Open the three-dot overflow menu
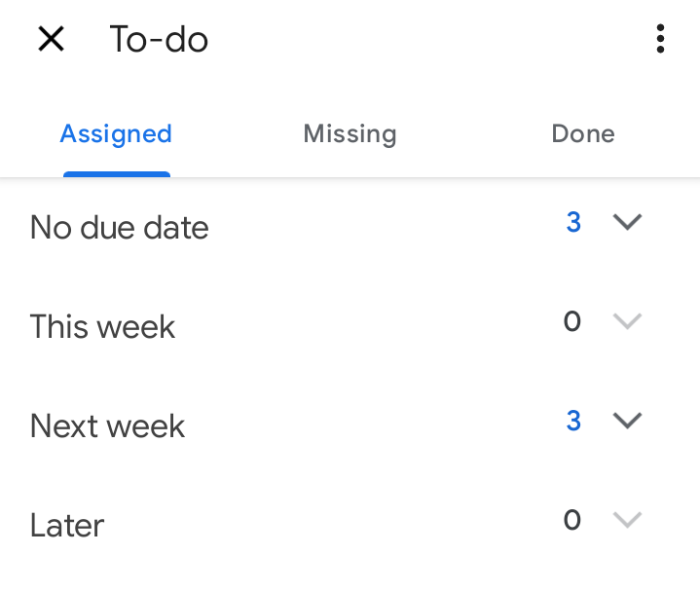This screenshot has height=591, width=700. click(660, 39)
